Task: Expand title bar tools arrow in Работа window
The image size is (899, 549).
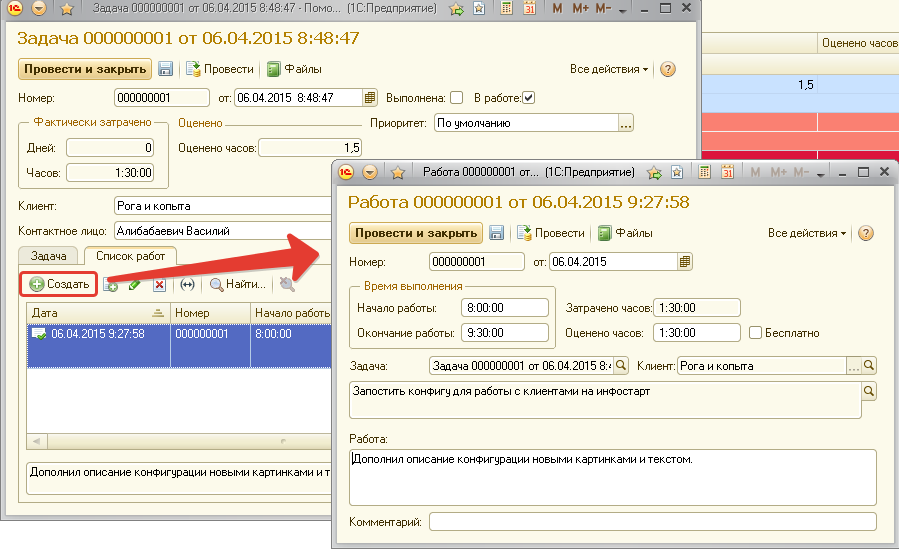Action: point(820,173)
